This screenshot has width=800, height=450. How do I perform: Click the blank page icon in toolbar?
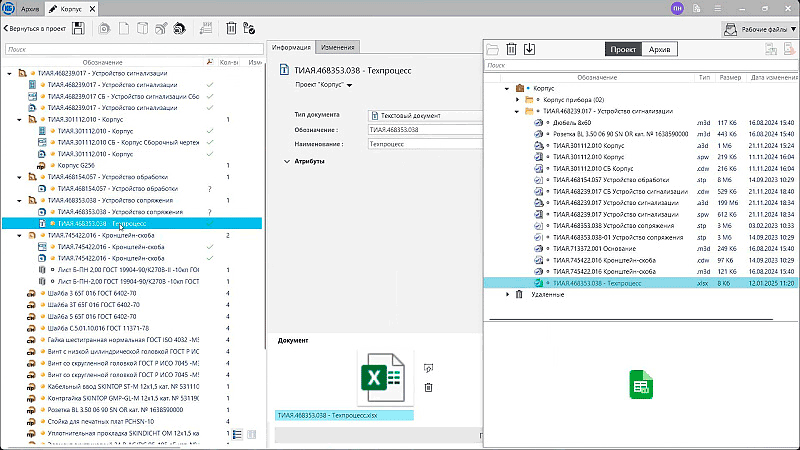tap(123, 29)
